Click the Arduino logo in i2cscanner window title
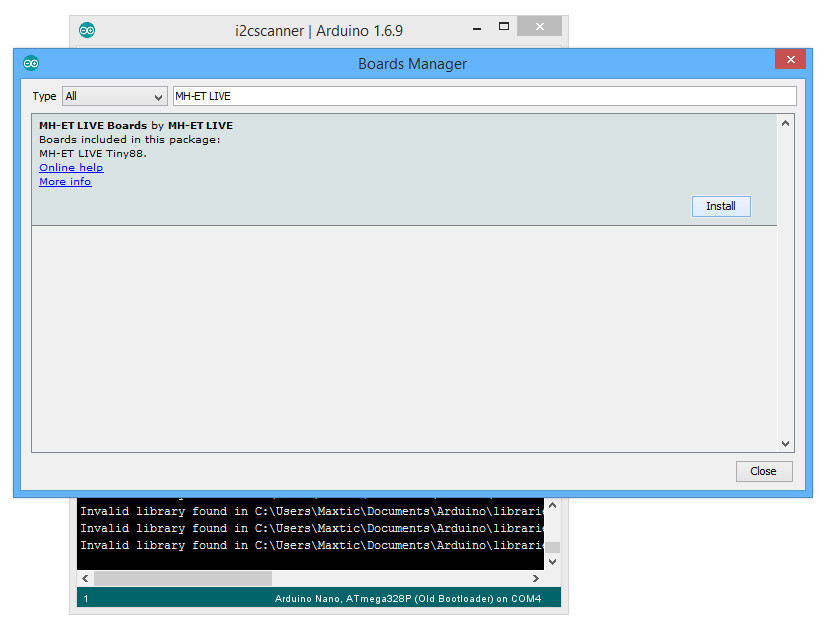 point(87,30)
